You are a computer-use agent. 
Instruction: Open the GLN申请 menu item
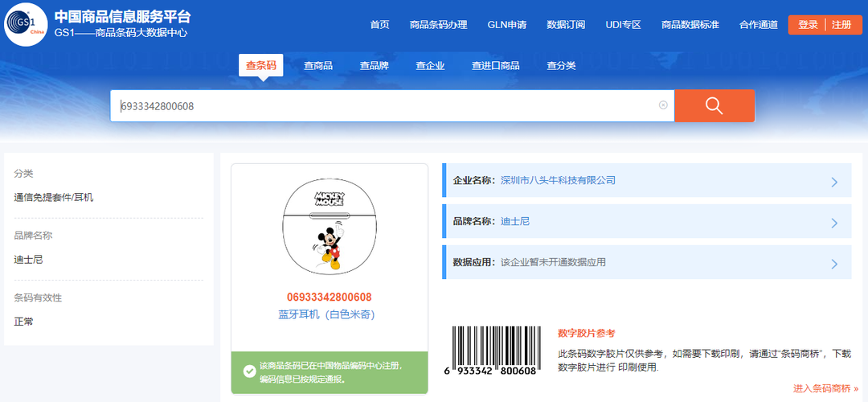coord(506,25)
